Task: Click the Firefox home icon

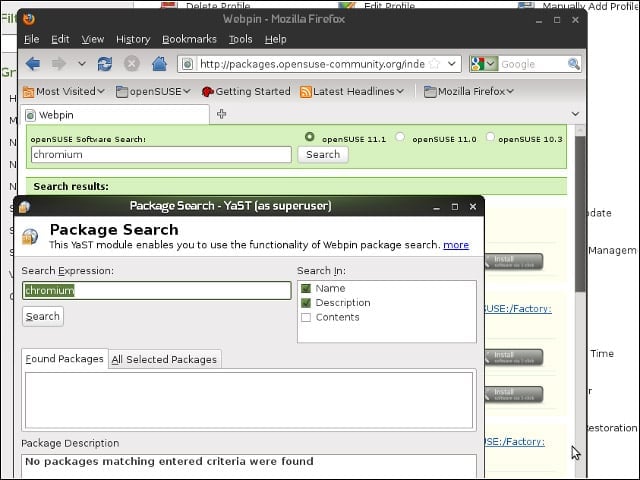Action: 159,64
